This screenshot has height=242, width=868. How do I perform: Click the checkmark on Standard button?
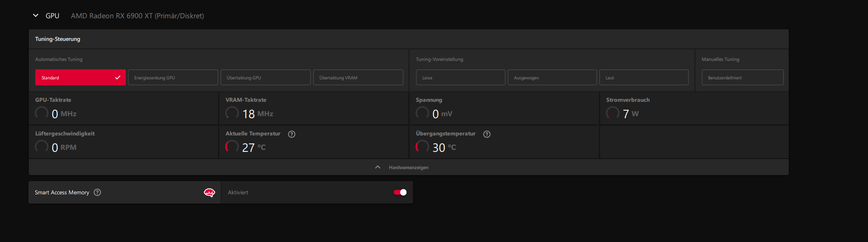pyautogui.click(x=117, y=77)
